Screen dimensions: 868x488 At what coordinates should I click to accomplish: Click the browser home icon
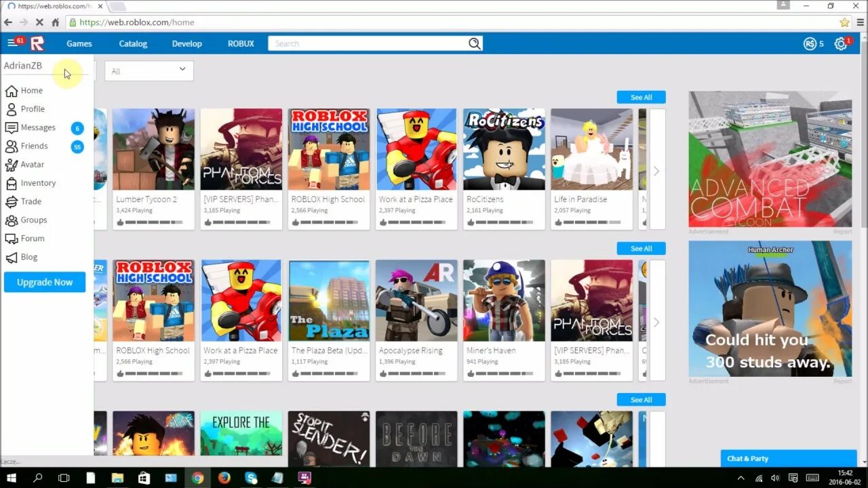[x=56, y=22]
